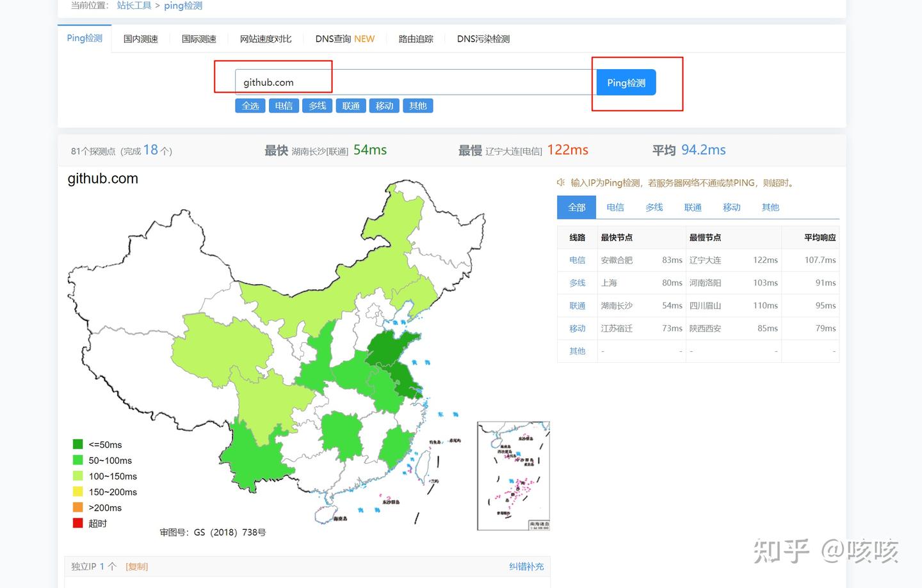
Task: Open the 其他 link in the table row
Action: 578,351
